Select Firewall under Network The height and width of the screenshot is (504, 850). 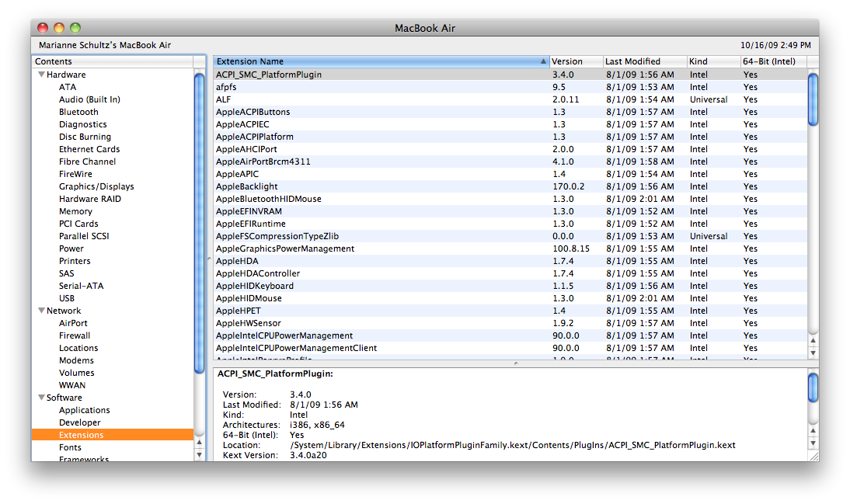75,336
